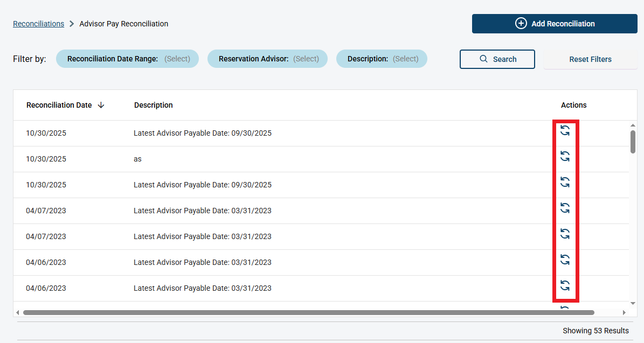Click the refresh icon in the topmost 10/30/2025 row

565,130
